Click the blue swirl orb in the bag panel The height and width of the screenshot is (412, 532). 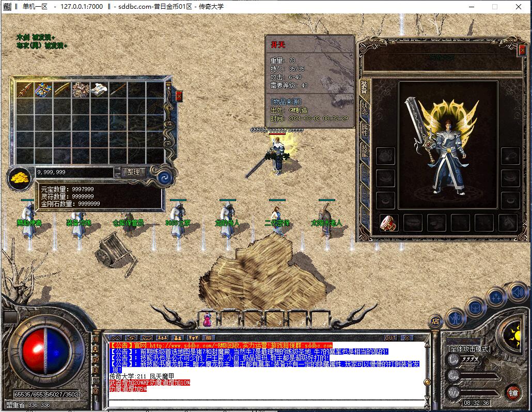(x=166, y=177)
